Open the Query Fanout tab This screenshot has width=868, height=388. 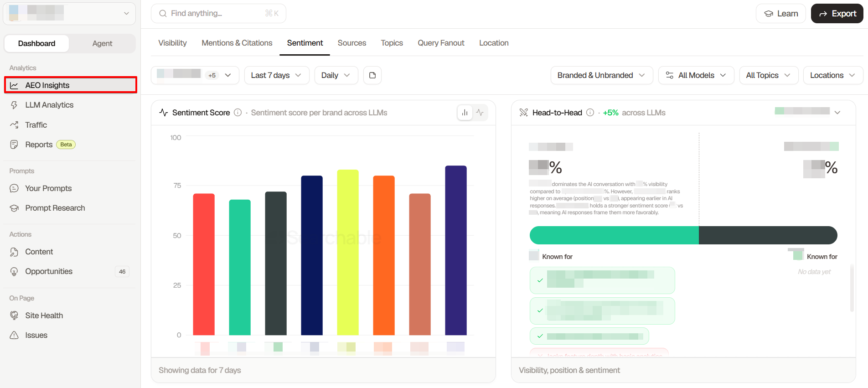441,43
